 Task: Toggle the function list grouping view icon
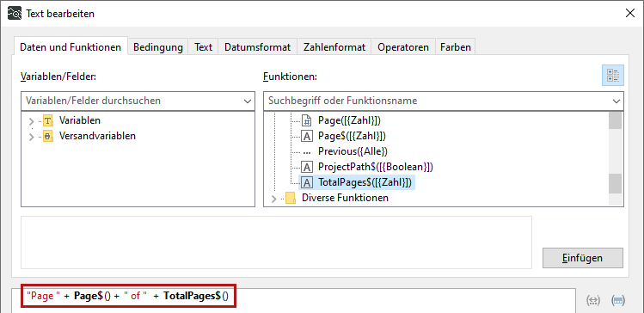[x=613, y=75]
